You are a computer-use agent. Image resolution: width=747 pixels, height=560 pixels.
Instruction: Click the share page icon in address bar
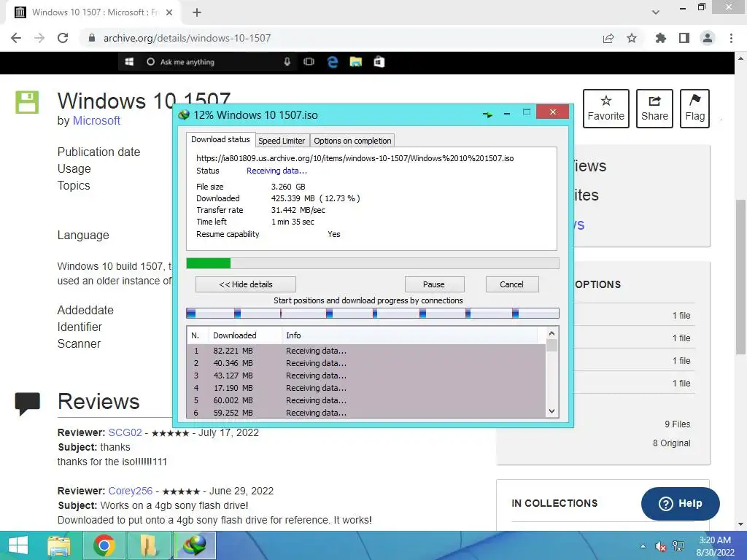click(x=608, y=38)
